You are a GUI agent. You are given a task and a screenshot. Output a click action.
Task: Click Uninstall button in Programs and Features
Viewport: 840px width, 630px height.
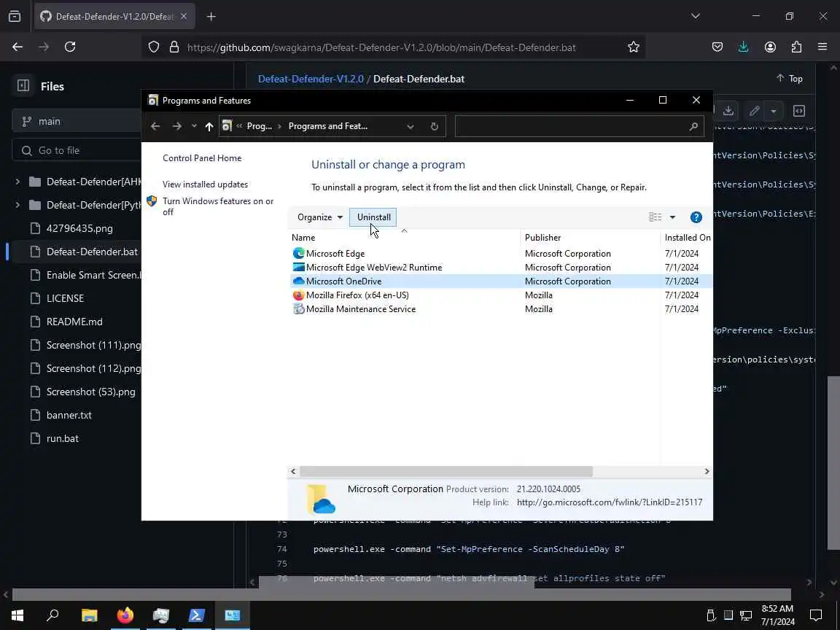click(373, 217)
